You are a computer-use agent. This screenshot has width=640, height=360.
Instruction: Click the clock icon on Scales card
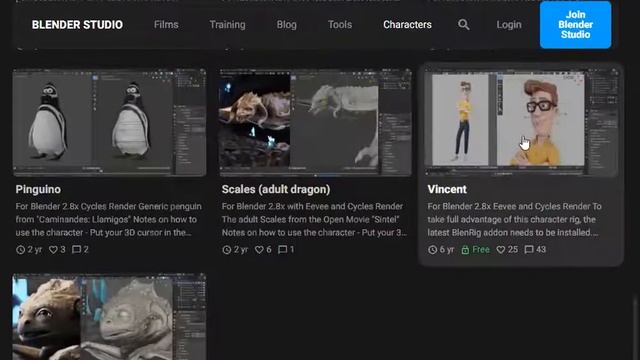[227, 249]
